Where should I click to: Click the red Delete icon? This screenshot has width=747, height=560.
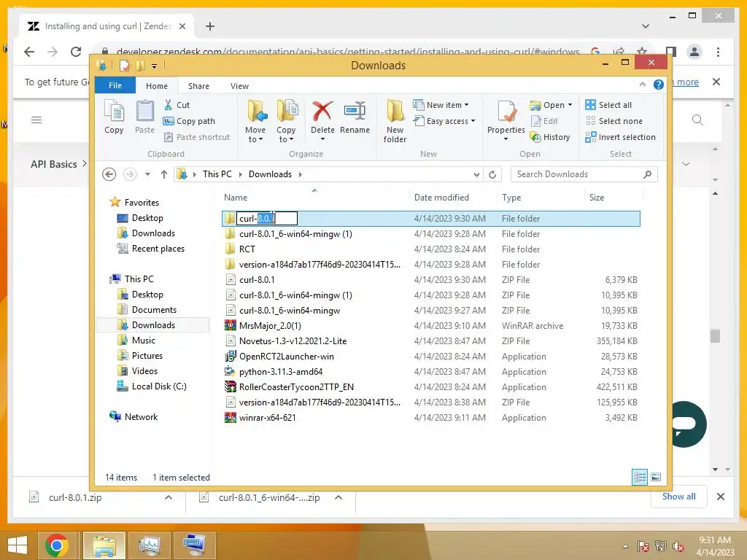click(x=322, y=111)
